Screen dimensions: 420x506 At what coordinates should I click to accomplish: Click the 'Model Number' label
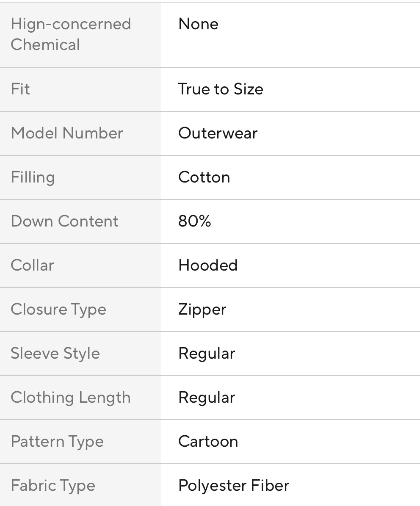click(67, 133)
